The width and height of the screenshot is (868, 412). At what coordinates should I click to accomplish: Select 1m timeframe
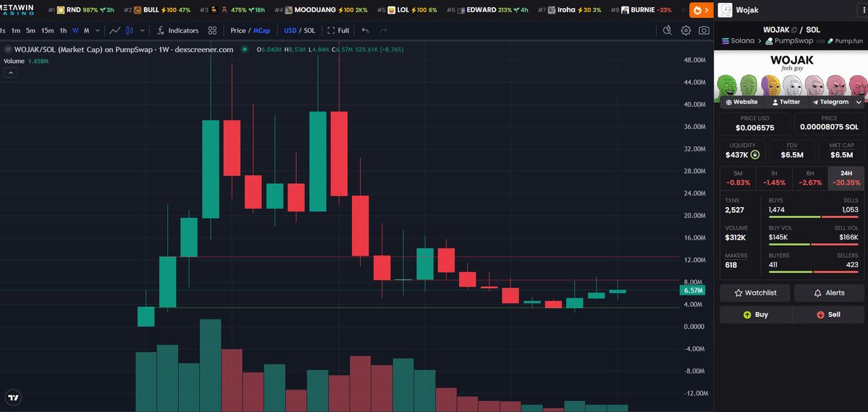[16, 30]
